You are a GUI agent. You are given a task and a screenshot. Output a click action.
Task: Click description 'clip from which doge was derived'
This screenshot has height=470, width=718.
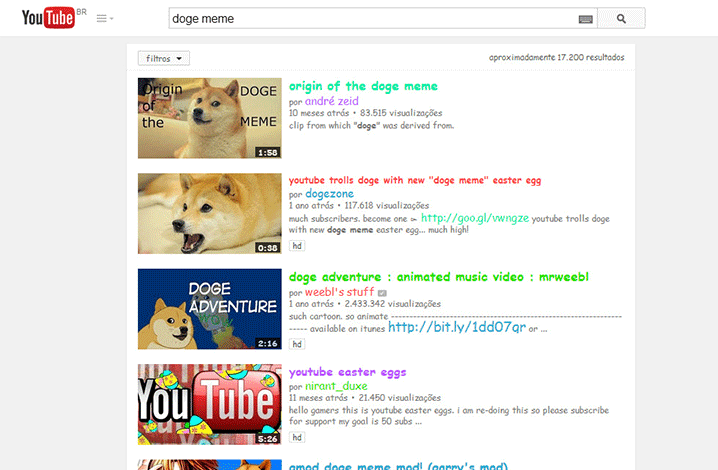pyautogui.click(x=371, y=126)
